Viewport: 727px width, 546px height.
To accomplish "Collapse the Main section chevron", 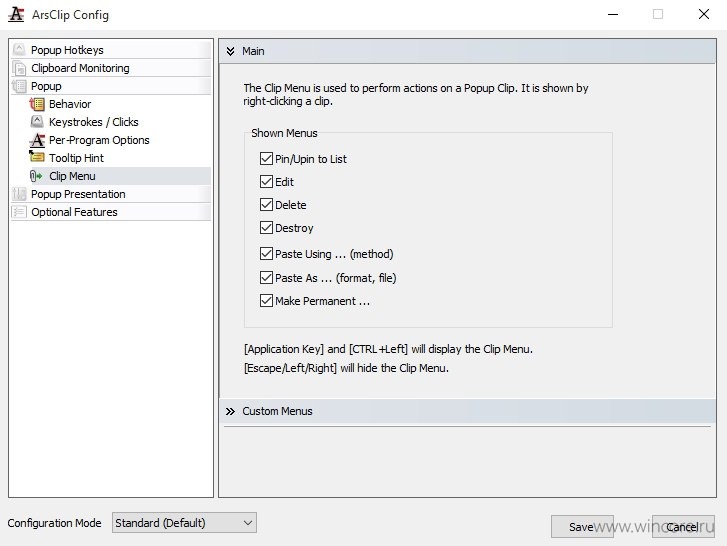I will [x=230, y=51].
